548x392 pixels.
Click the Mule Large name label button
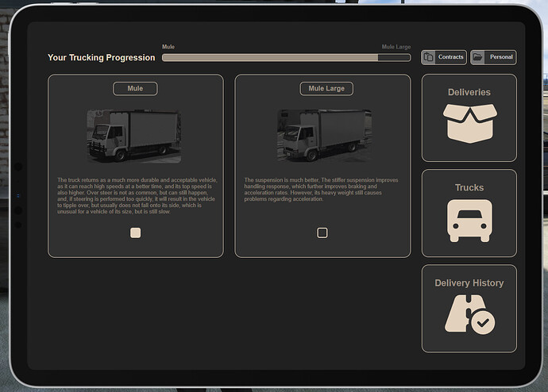click(x=326, y=89)
